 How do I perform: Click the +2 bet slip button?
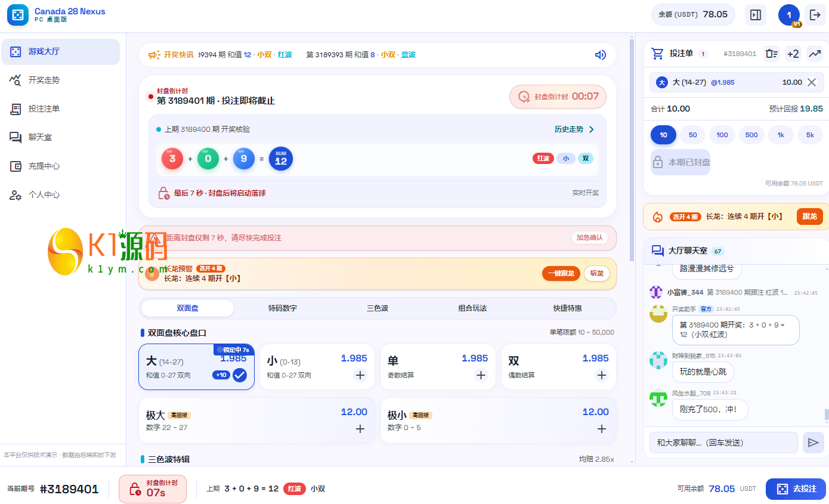[793, 54]
